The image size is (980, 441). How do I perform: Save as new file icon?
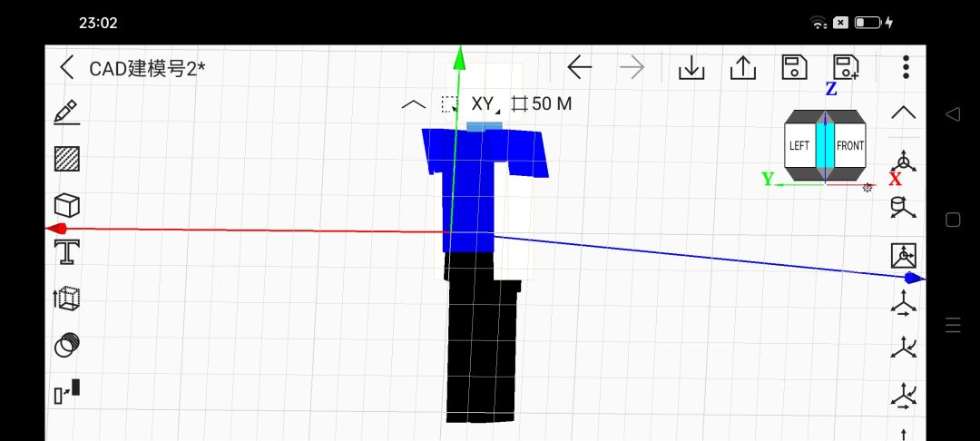point(847,67)
